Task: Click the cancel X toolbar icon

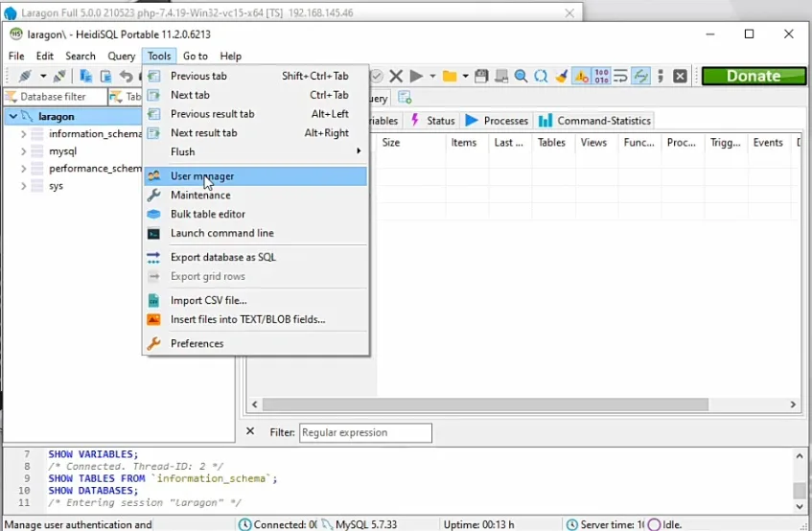Action: point(396,76)
